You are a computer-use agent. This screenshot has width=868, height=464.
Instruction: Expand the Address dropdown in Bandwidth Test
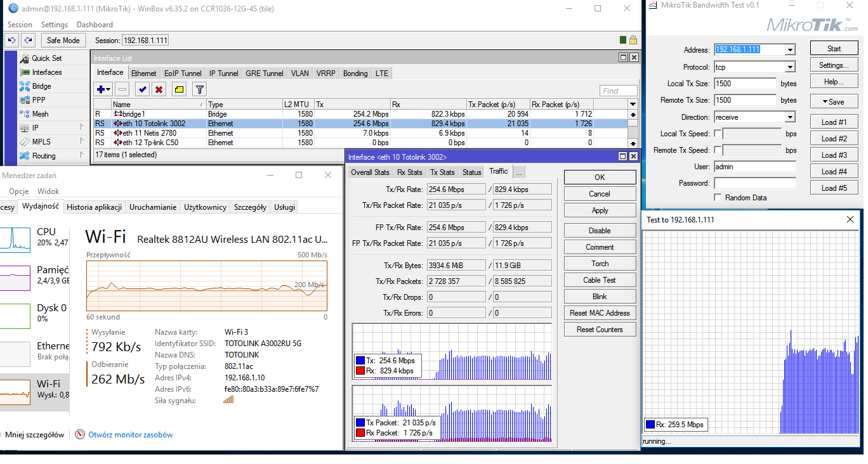click(790, 50)
